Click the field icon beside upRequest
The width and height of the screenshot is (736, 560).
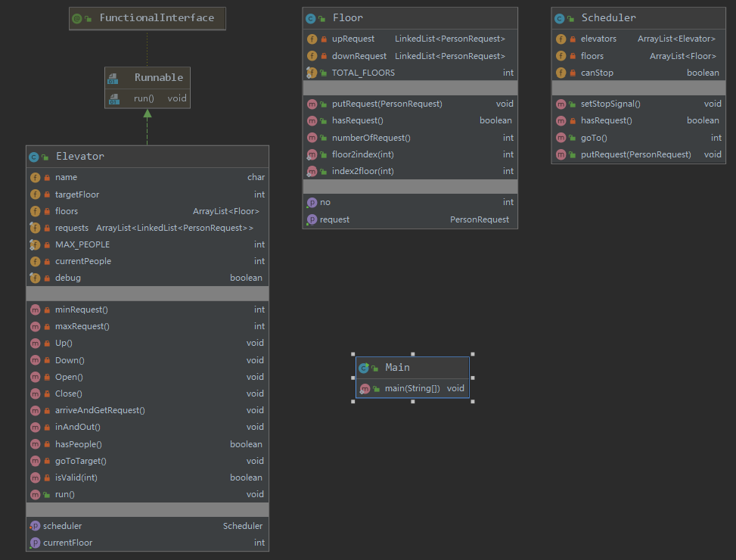point(312,39)
